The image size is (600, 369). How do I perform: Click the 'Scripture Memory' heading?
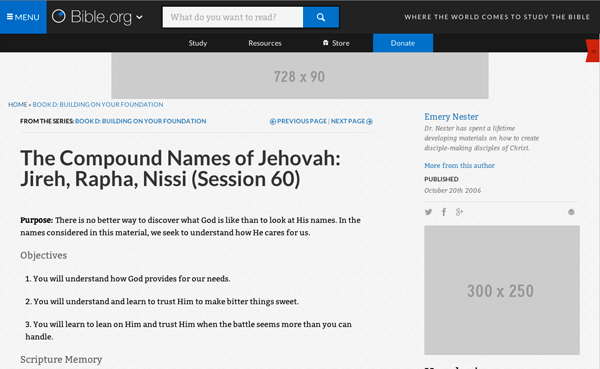[x=61, y=359]
